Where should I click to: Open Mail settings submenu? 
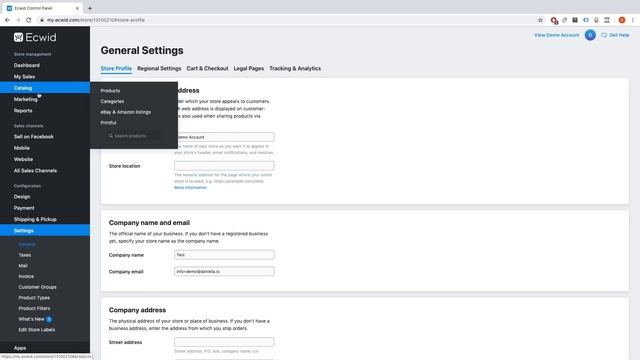coord(23,266)
